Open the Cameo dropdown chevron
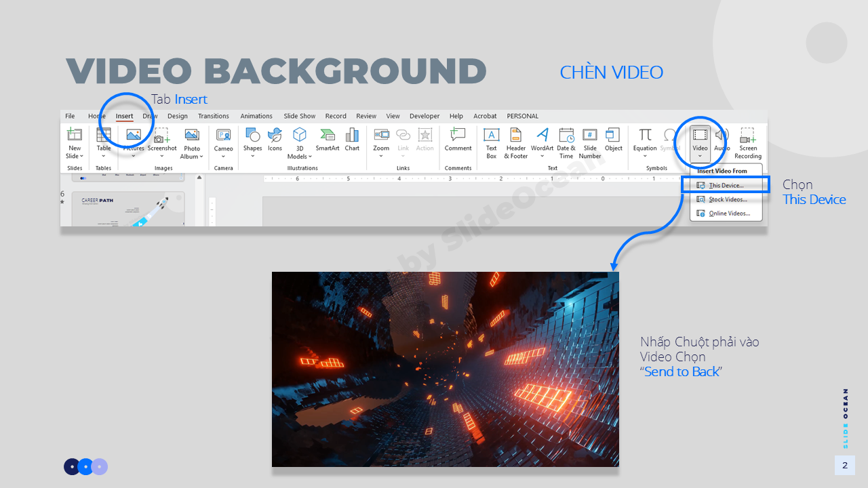The image size is (868, 488). (x=224, y=157)
